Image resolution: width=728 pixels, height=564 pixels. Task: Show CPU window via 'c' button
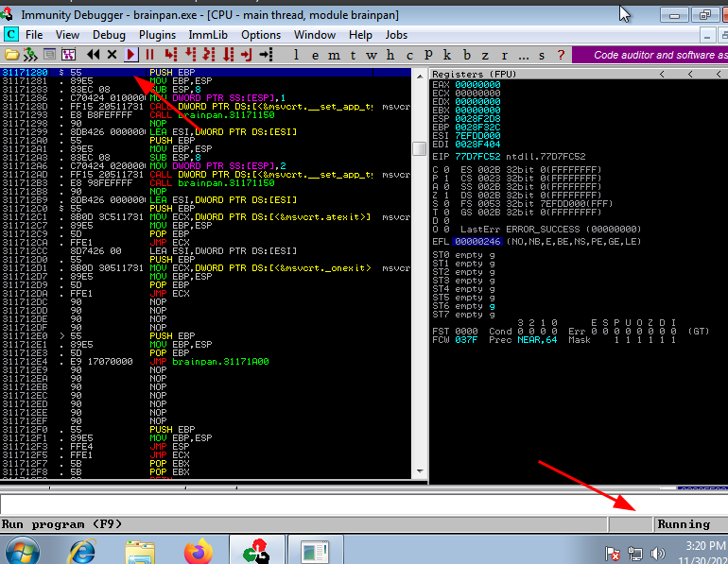(409, 55)
